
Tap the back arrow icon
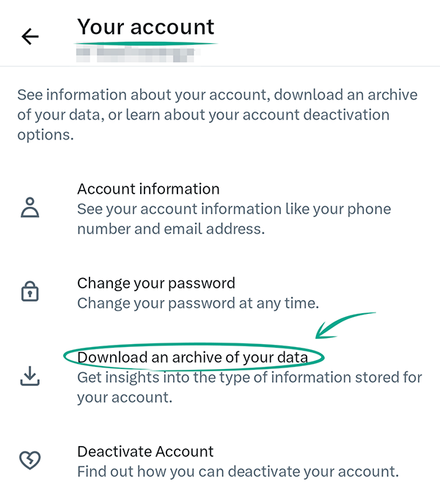pyautogui.click(x=30, y=37)
